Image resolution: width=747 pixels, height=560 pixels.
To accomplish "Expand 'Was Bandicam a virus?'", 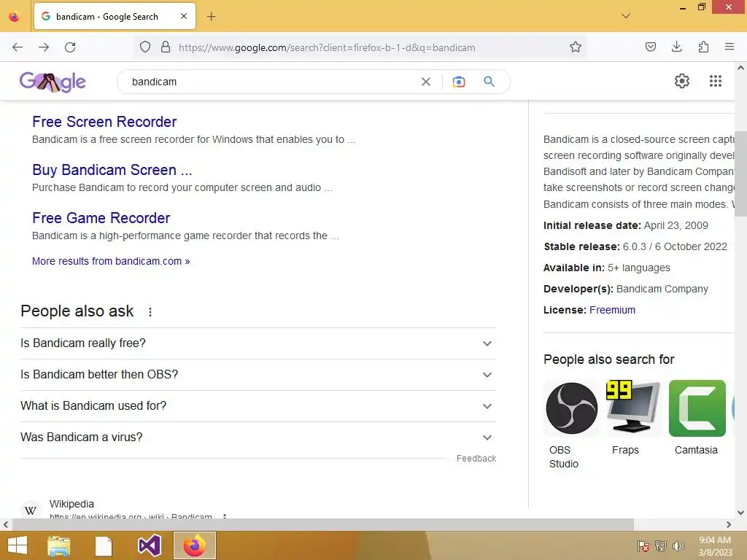I will click(258, 437).
